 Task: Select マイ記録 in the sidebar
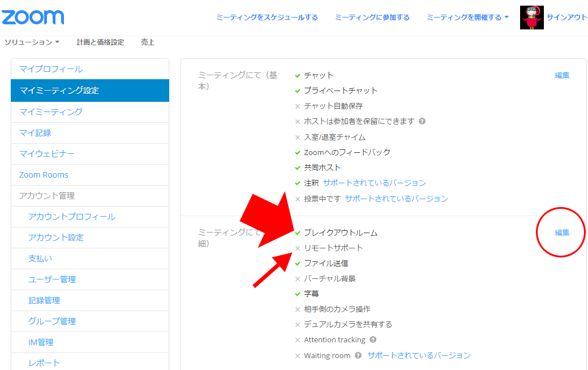point(35,133)
